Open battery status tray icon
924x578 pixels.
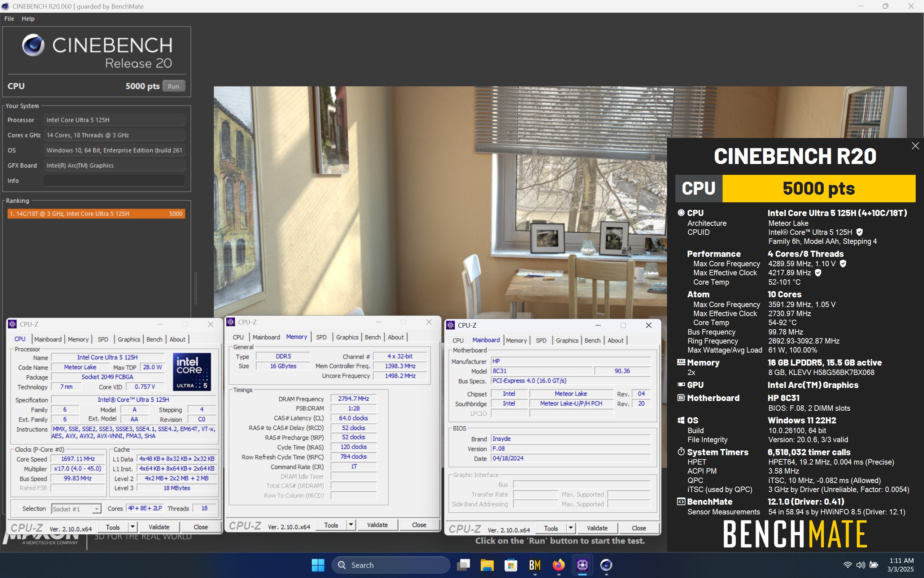click(x=873, y=565)
